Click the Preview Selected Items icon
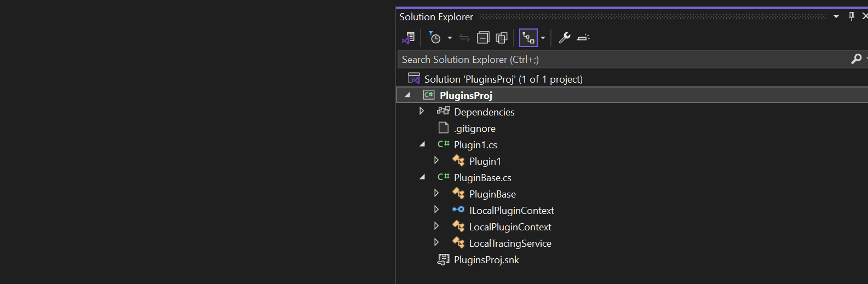This screenshot has height=284, width=868. (x=583, y=38)
